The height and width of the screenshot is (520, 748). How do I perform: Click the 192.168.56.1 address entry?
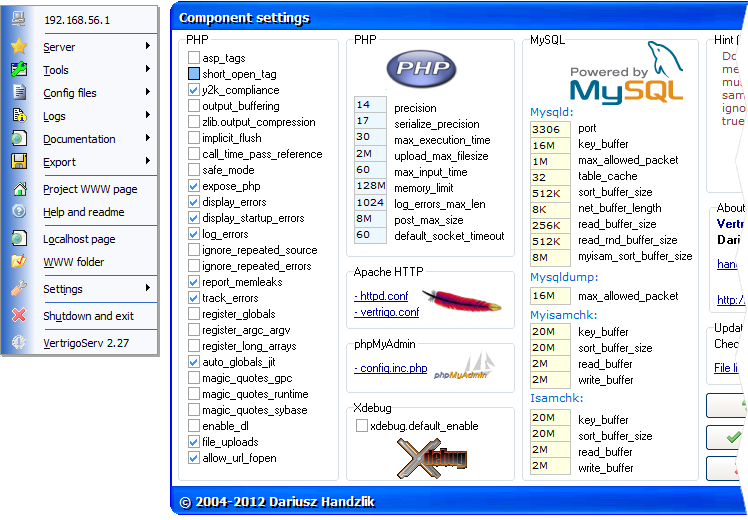[x=77, y=20]
